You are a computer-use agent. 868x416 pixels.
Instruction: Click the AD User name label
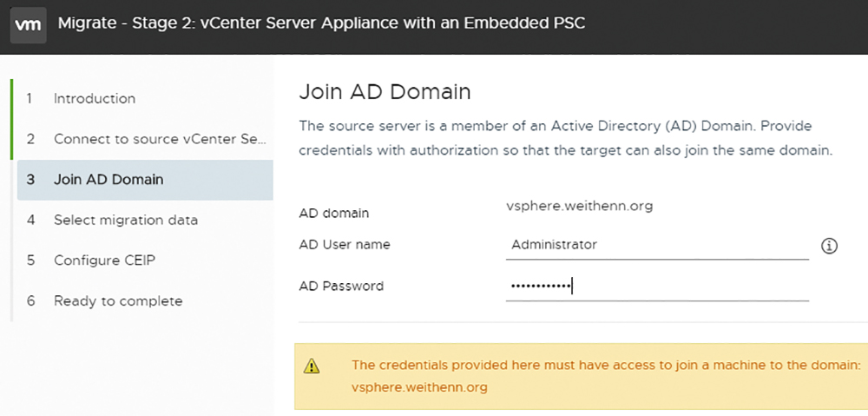point(345,245)
